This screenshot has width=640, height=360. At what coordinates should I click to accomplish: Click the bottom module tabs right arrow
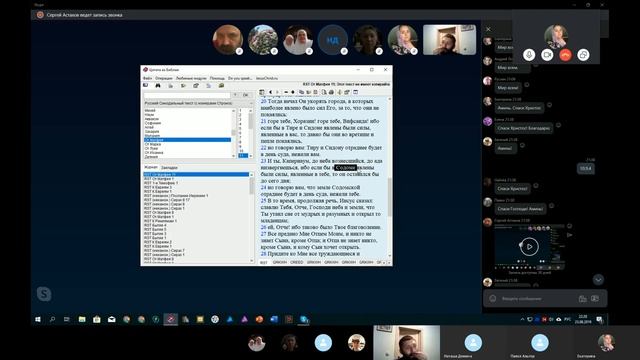point(388,262)
